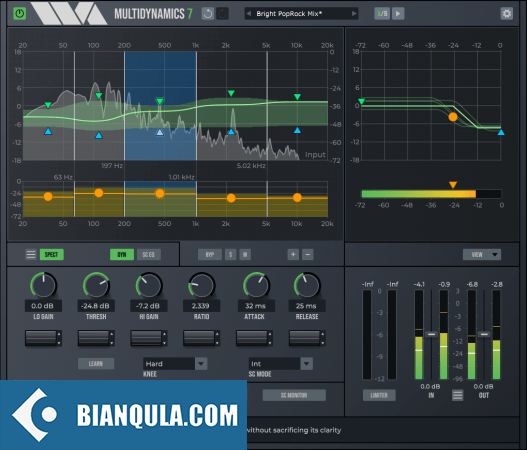Click the 5.02 kHz crossover frequency label
Viewport: 527px width, 450px height.
[251, 166]
